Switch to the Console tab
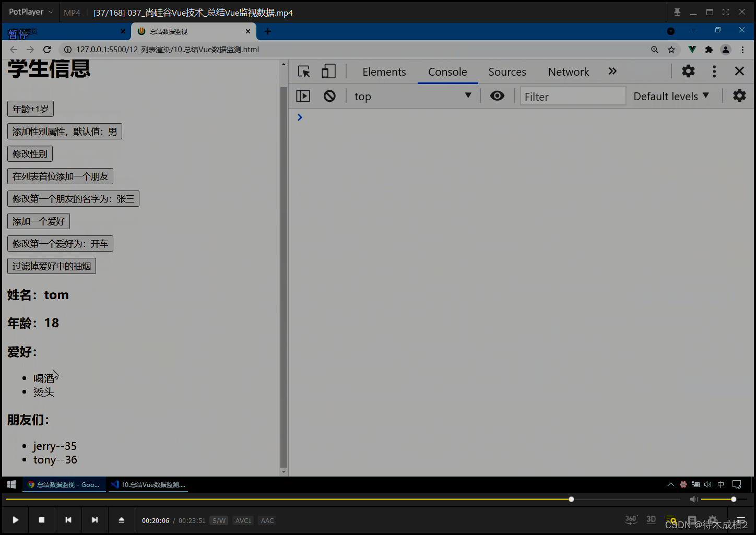This screenshot has width=756, height=535. point(447,72)
